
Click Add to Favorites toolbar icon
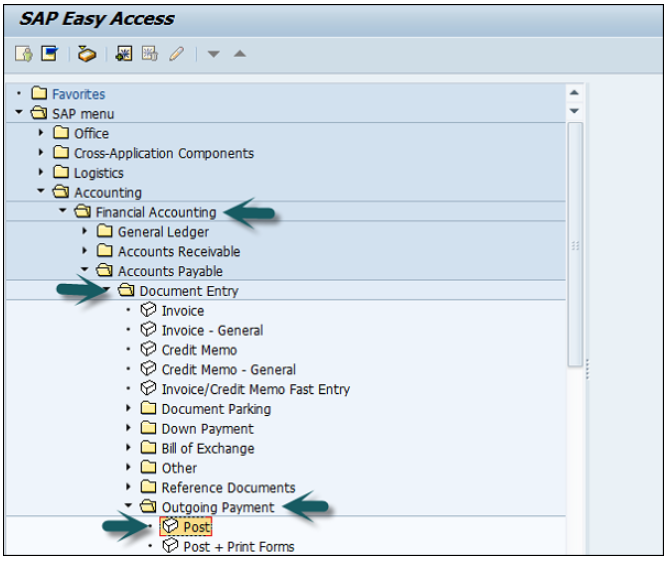(125, 54)
